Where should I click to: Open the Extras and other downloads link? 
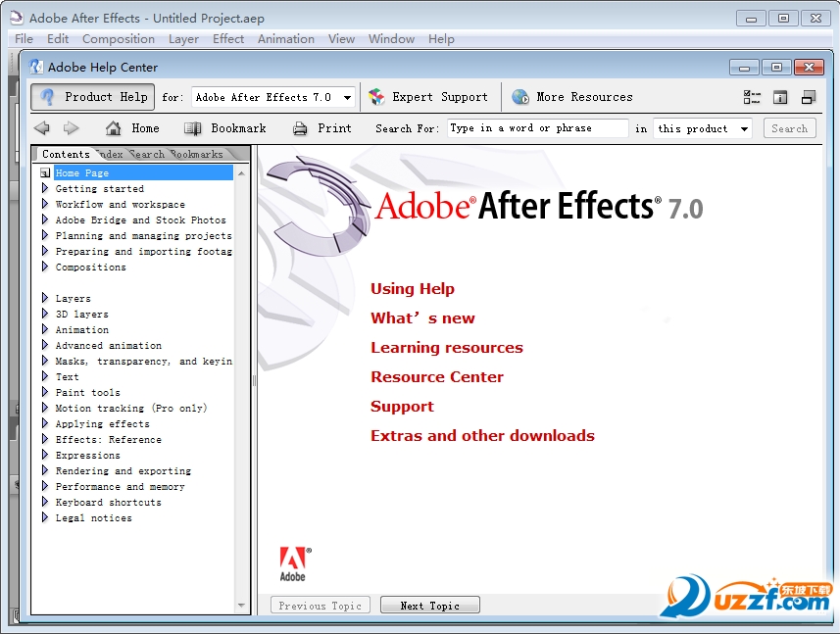(x=482, y=436)
